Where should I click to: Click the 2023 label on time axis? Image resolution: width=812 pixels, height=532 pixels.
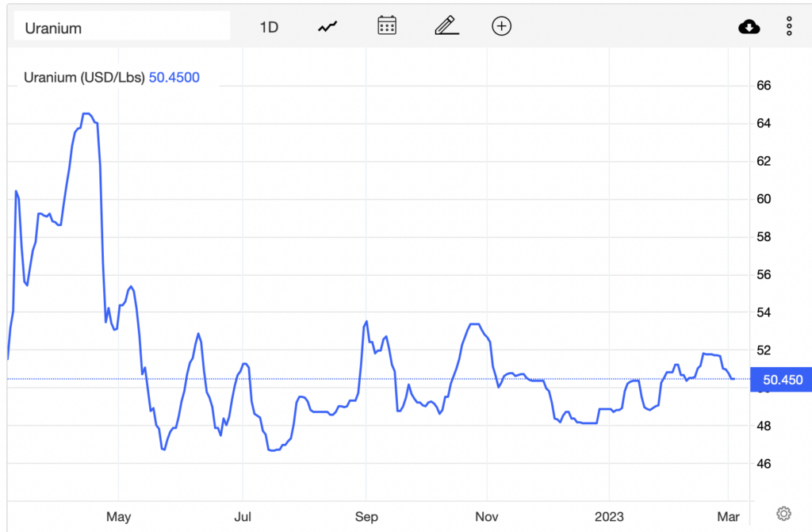coord(609,516)
